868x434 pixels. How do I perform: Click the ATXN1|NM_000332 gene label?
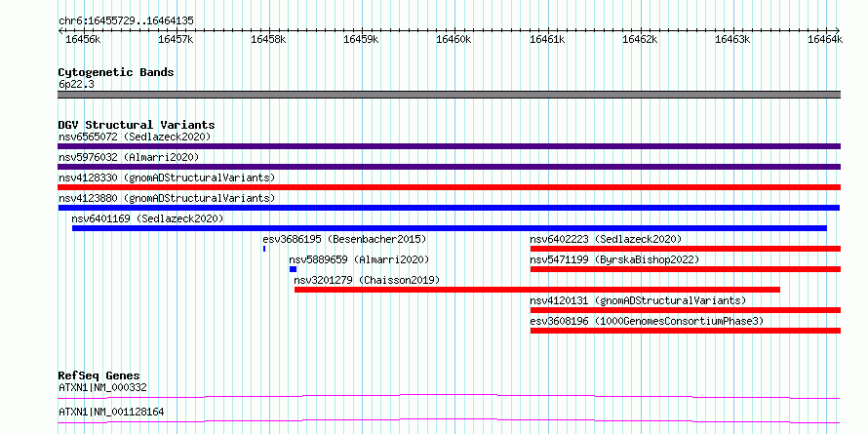coord(102,387)
